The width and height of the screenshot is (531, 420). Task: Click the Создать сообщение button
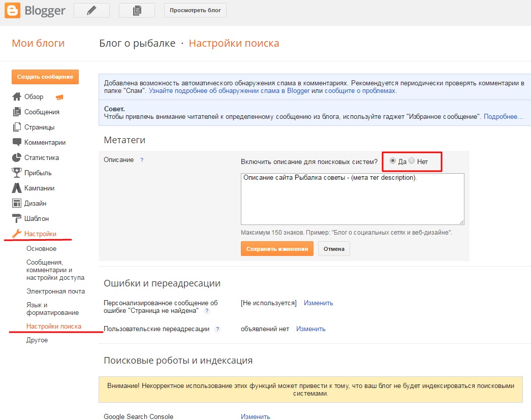[x=45, y=77]
